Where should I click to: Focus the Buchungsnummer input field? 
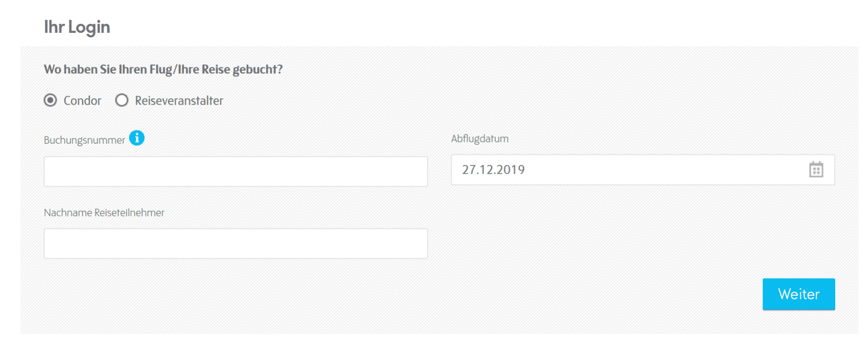[x=235, y=171]
